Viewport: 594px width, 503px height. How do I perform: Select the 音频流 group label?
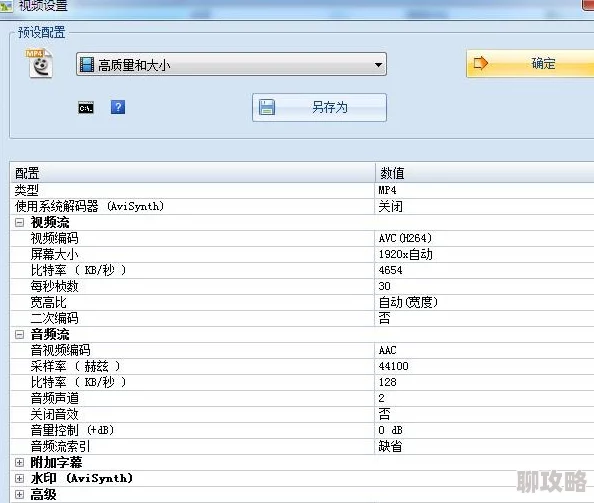point(50,334)
